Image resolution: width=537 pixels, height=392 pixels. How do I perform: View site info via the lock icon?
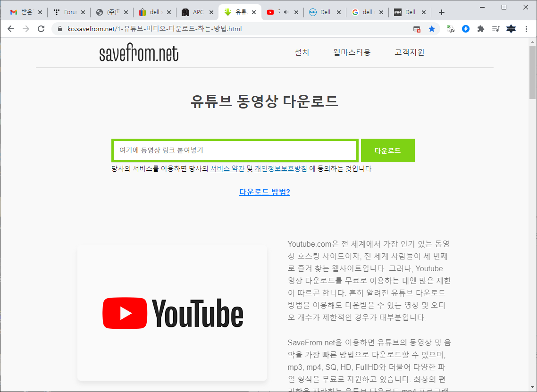point(60,29)
